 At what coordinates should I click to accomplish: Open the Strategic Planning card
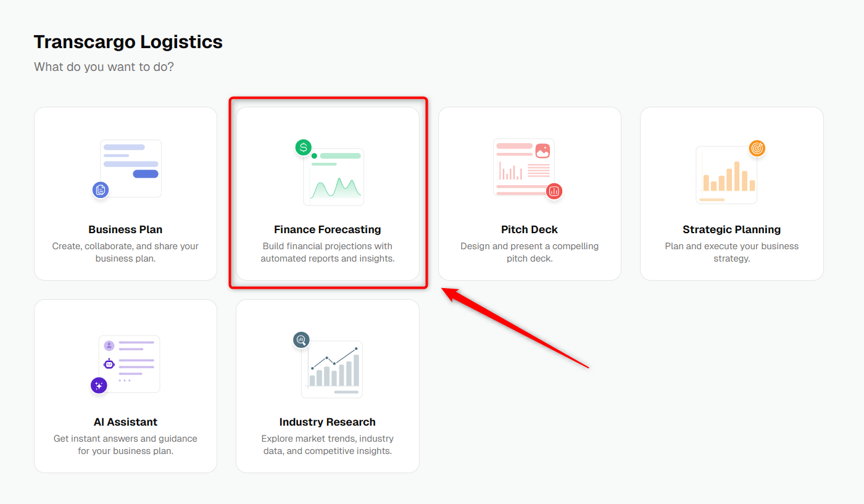click(732, 194)
